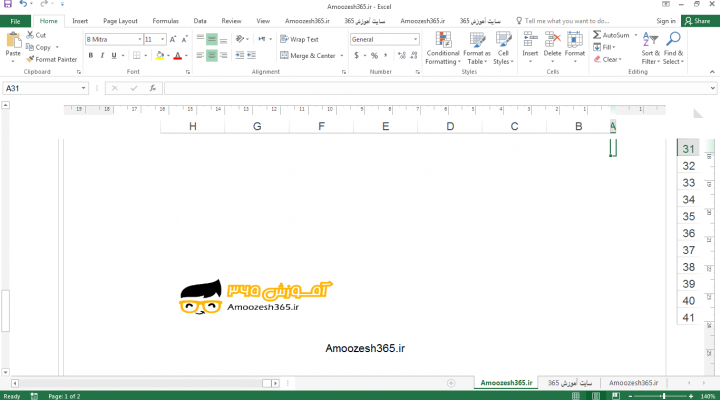Viewport: 720px width, 400px height.
Task: Open the File tab
Action: tap(15, 21)
